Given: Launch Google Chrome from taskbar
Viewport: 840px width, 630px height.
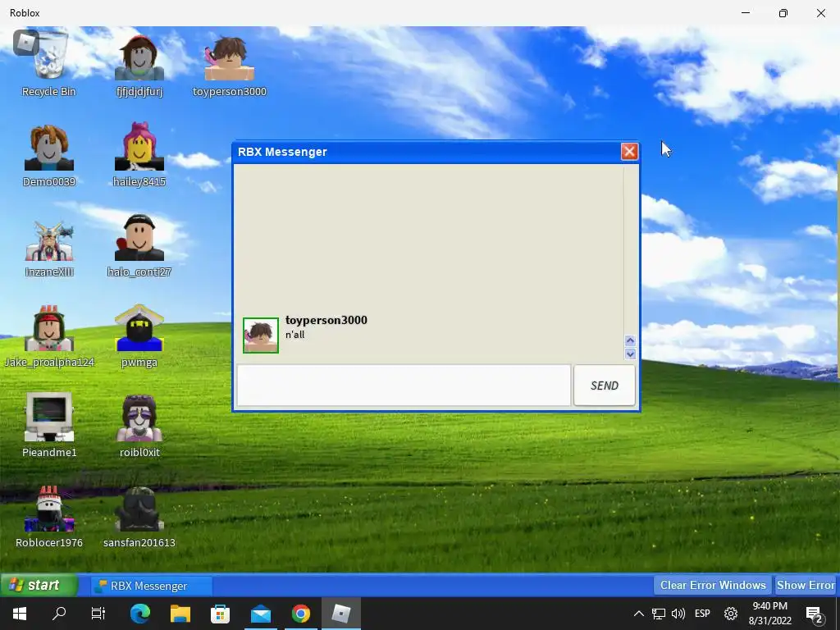Looking at the screenshot, I should (301, 614).
